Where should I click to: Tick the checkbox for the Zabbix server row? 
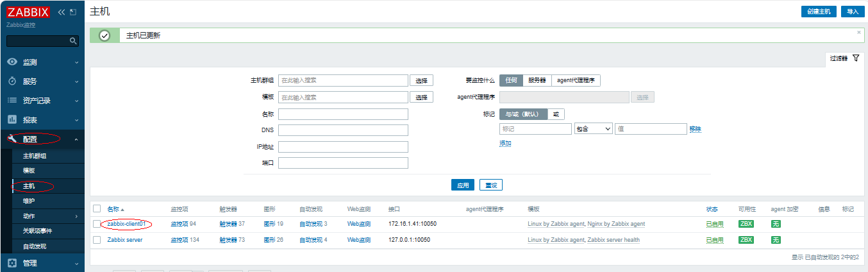(97, 240)
